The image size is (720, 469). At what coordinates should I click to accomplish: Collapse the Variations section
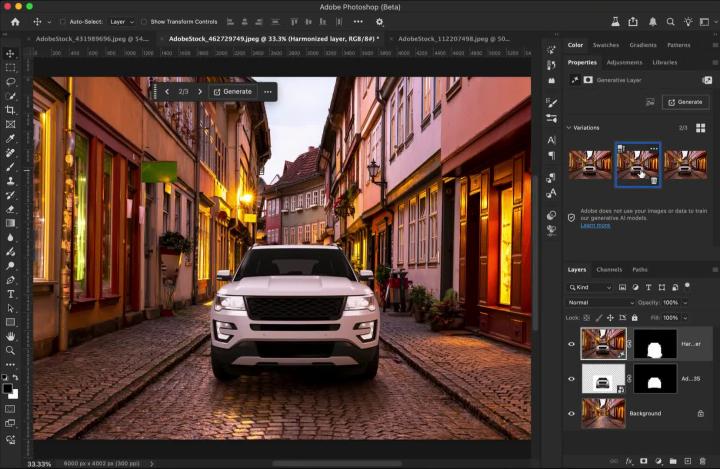coord(569,128)
